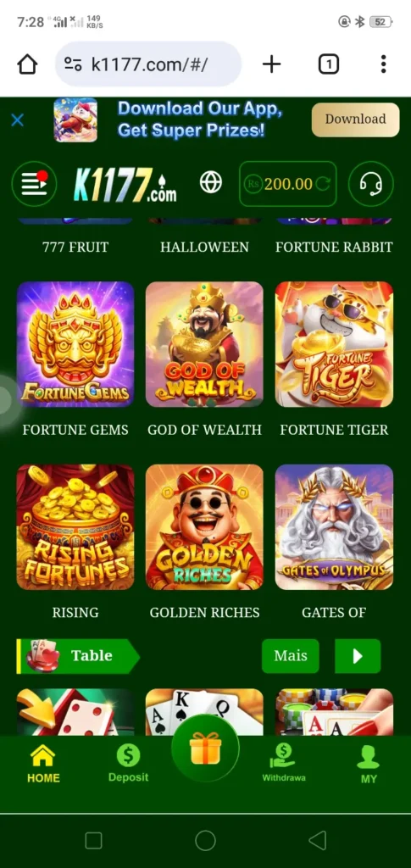
Task: Launch the Fortune Tiger game
Action: (334, 344)
